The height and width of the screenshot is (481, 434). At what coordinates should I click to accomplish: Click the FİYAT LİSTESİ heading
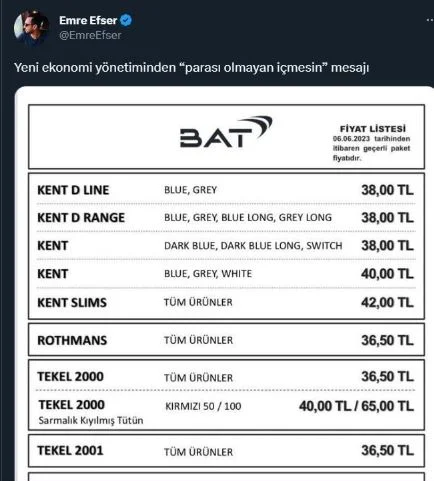[373, 129]
